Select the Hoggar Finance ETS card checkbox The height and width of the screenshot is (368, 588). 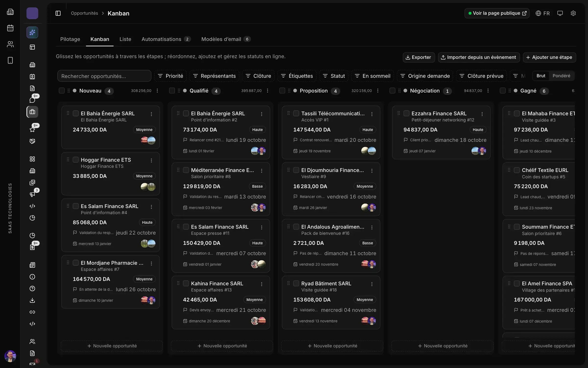click(76, 160)
